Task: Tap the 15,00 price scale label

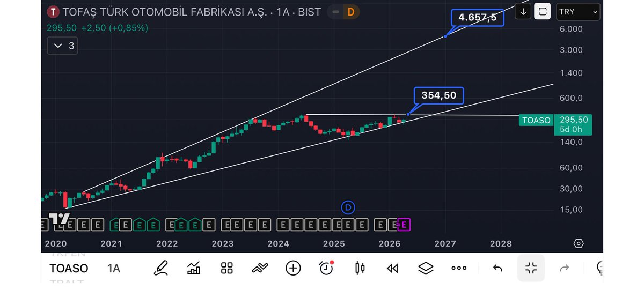Action: point(572,209)
